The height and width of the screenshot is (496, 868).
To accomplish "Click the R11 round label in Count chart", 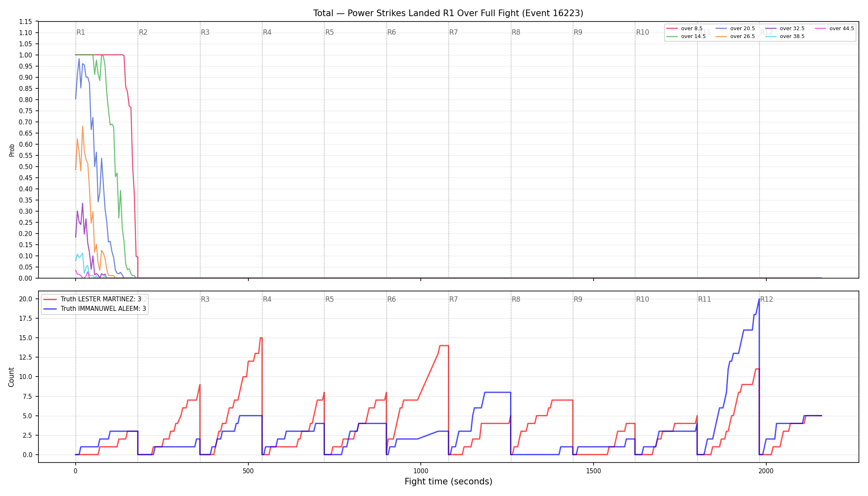I will [705, 299].
